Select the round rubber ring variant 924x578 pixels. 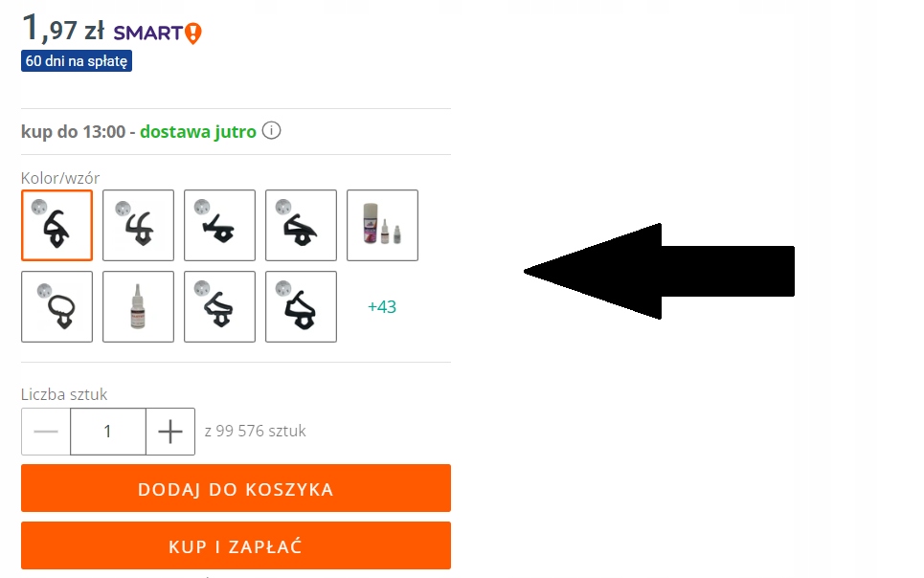tap(56, 306)
